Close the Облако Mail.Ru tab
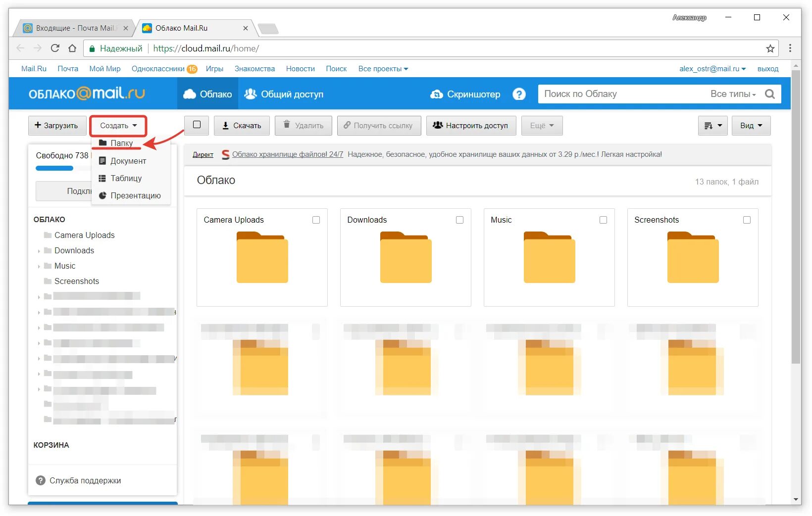 (x=246, y=28)
